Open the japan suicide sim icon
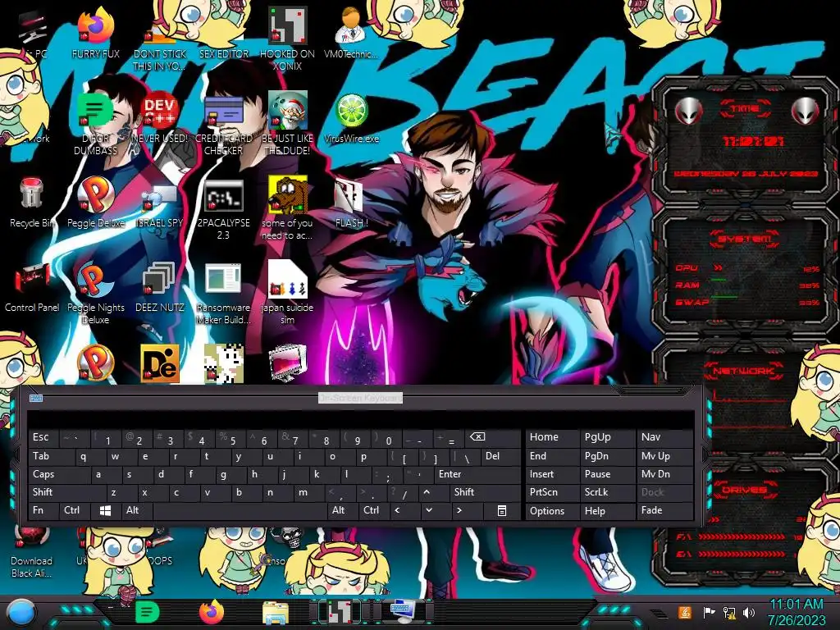 tap(288, 293)
